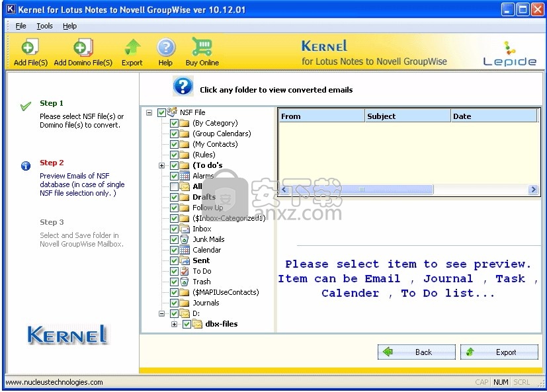Click the Add File(S) toolbar icon
This screenshot has height=392, width=547.
(30, 48)
